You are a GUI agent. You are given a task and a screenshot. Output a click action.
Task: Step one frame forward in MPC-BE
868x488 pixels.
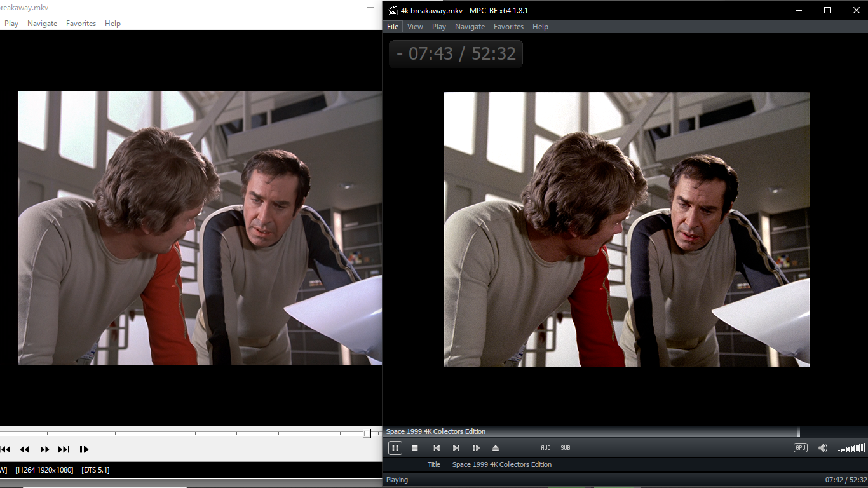(476, 448)
